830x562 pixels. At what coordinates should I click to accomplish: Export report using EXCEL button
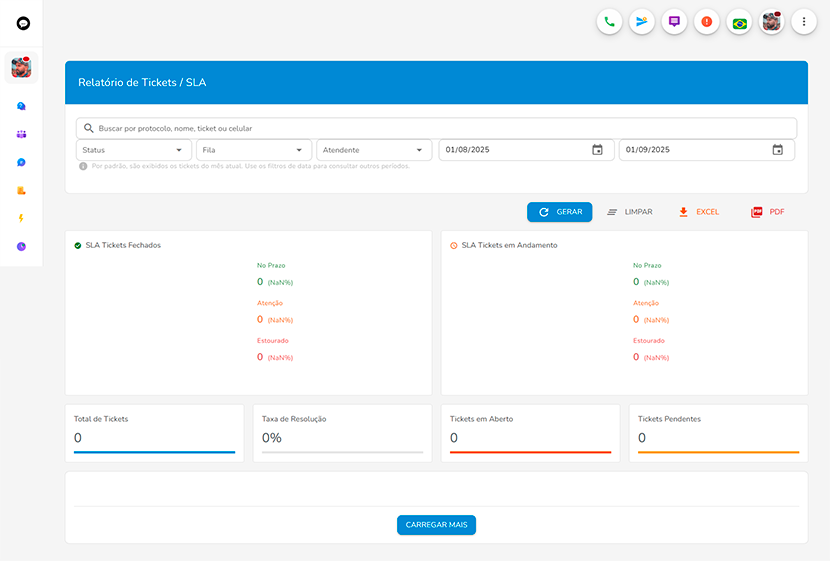click(x=699, y=212)
